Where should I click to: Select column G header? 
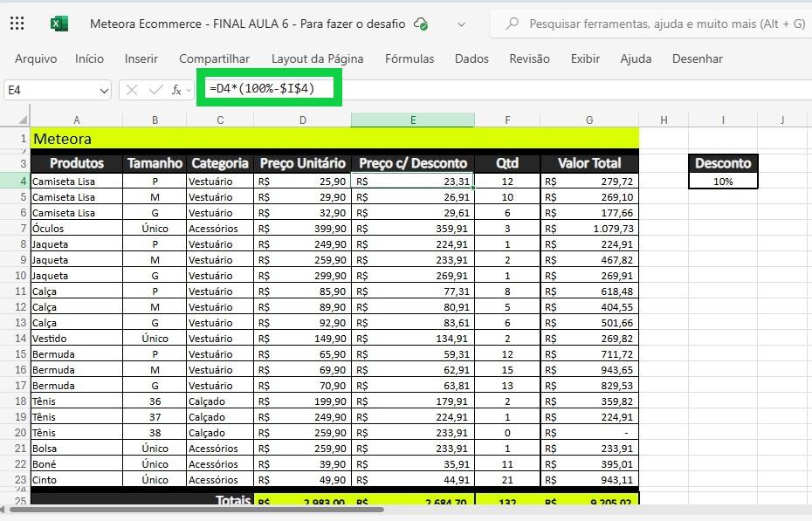589,120
